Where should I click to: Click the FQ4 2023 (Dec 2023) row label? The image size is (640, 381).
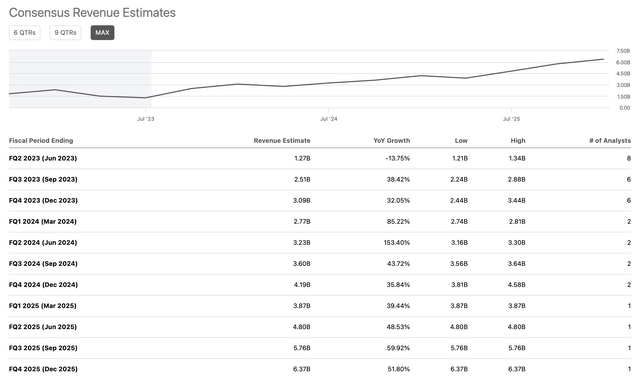click(x=43, y=201)
